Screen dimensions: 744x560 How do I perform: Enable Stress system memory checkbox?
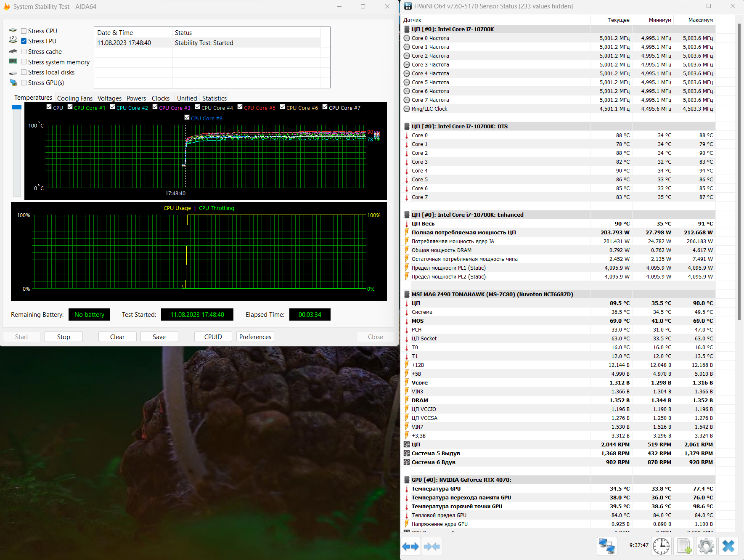coord(24,62)
